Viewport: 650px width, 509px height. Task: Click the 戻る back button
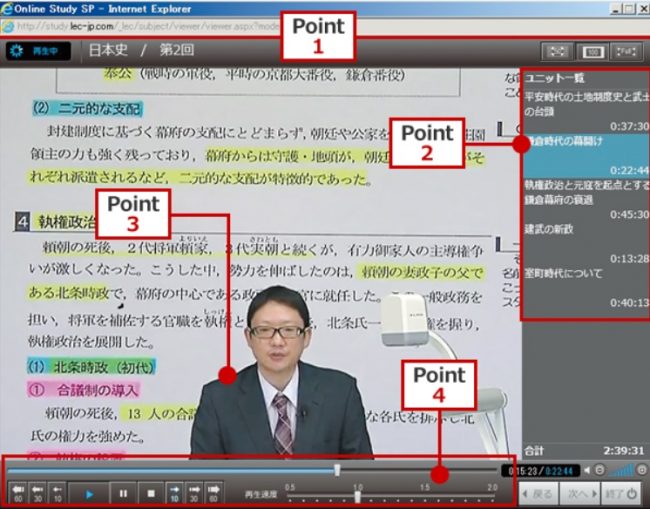coord(538,494)
